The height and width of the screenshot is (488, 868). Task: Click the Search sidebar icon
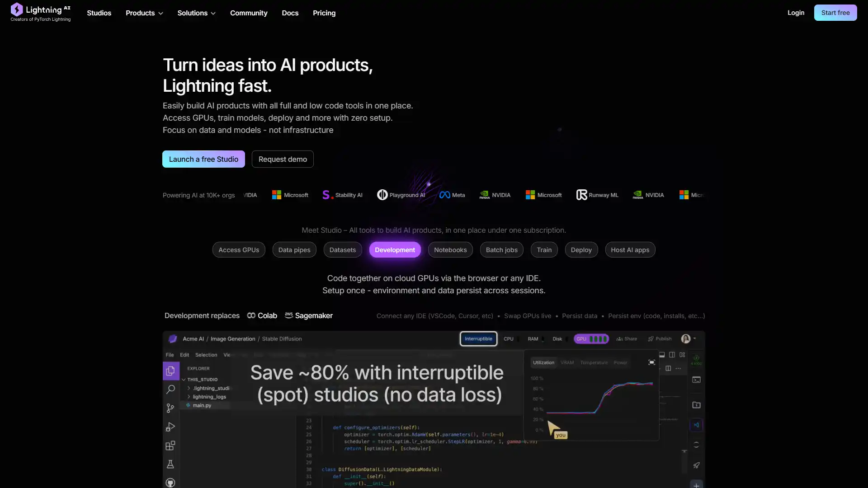170,389
